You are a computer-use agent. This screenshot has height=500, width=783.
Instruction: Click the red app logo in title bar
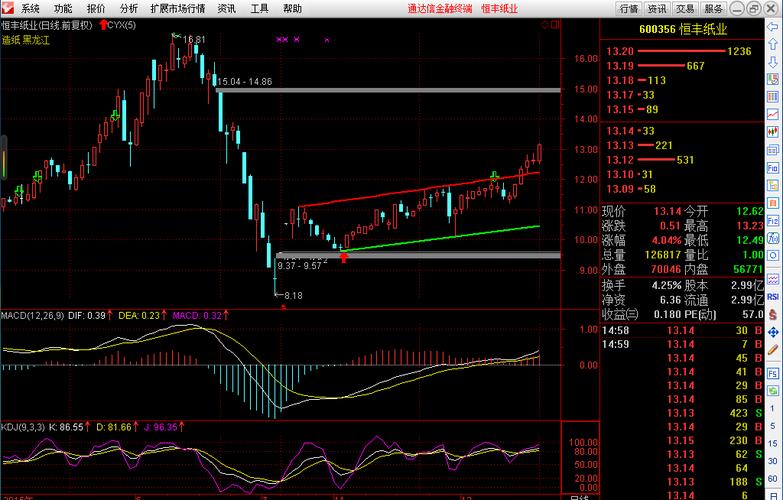[x=7, y=8]
